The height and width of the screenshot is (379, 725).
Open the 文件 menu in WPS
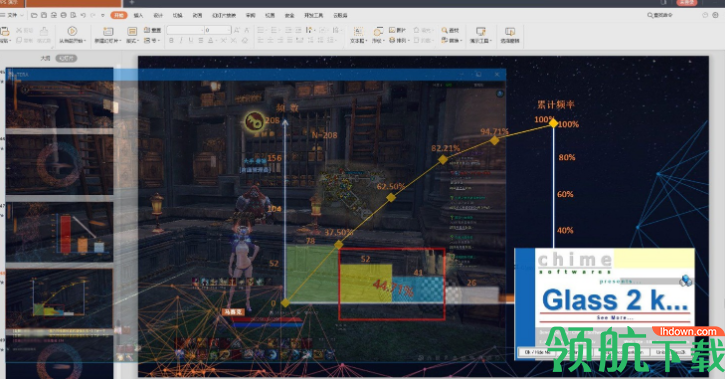(x=12, y=15)
